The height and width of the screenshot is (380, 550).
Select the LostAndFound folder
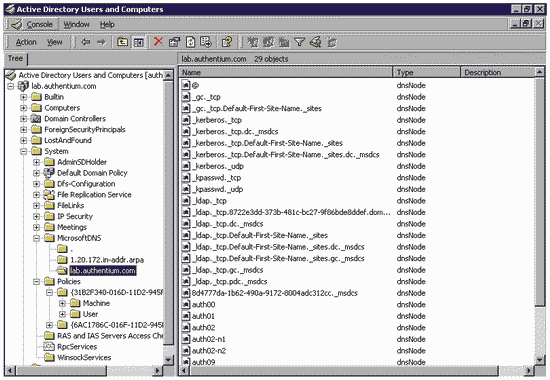point(68,140)
